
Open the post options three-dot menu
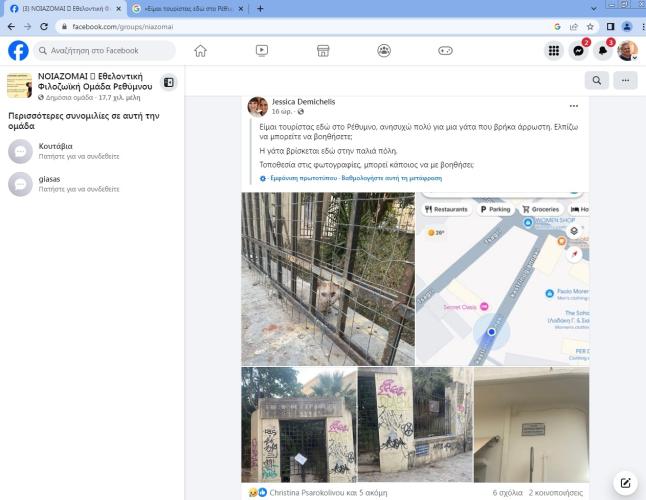tap(573, 106)
